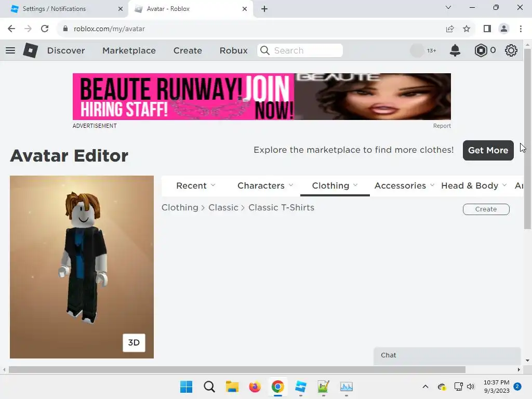This screenshot has width=532, height=399.
Task: Open the Create nav link
Action: click(188, 50)
